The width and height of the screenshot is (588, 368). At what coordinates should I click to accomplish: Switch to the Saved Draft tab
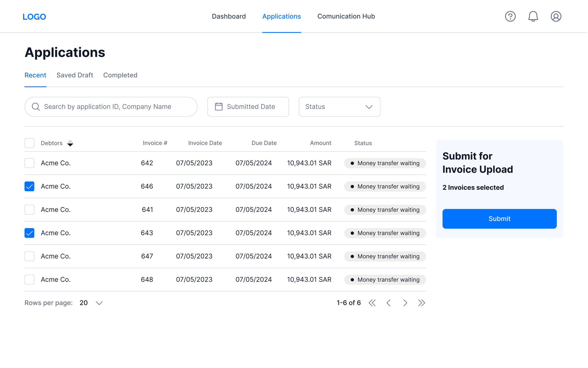pyautogui.click(x=75, y=75)
